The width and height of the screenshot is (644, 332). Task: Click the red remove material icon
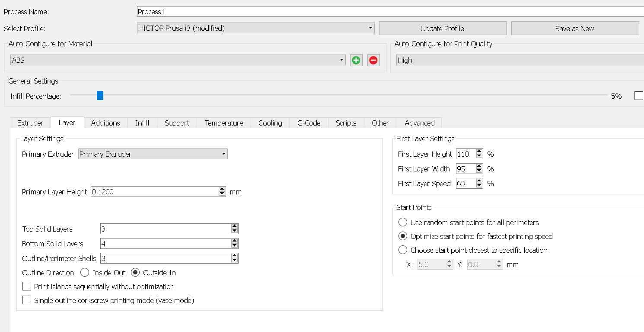click(373, 60)
